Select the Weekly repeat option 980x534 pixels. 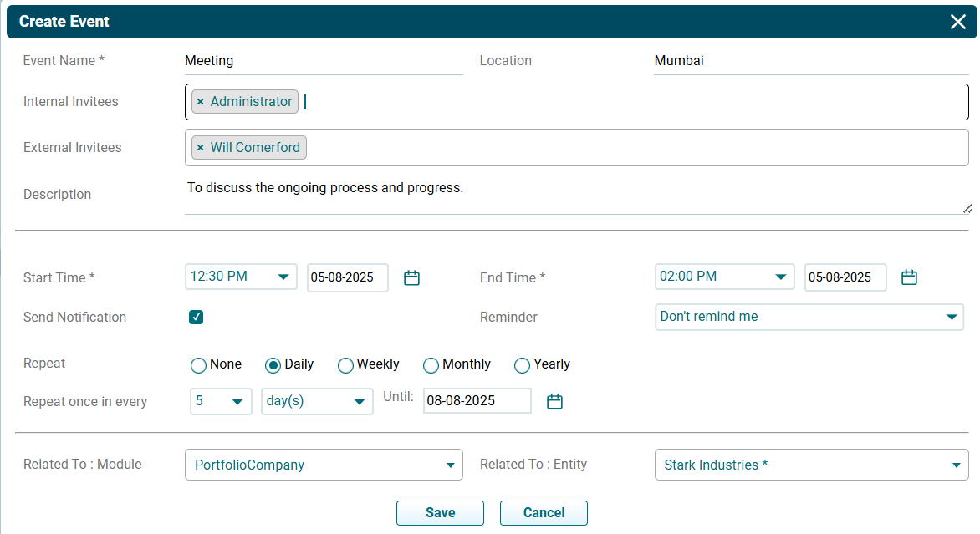tap(345, 365)
